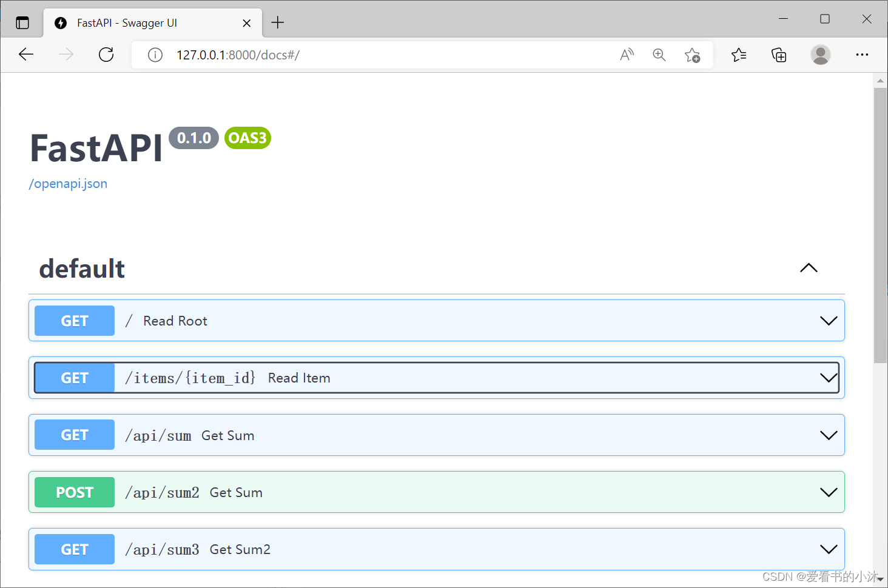Open the tab actions menu icon
The height and width of the screenshot is (588, 888).
click(x=22, y=23)
